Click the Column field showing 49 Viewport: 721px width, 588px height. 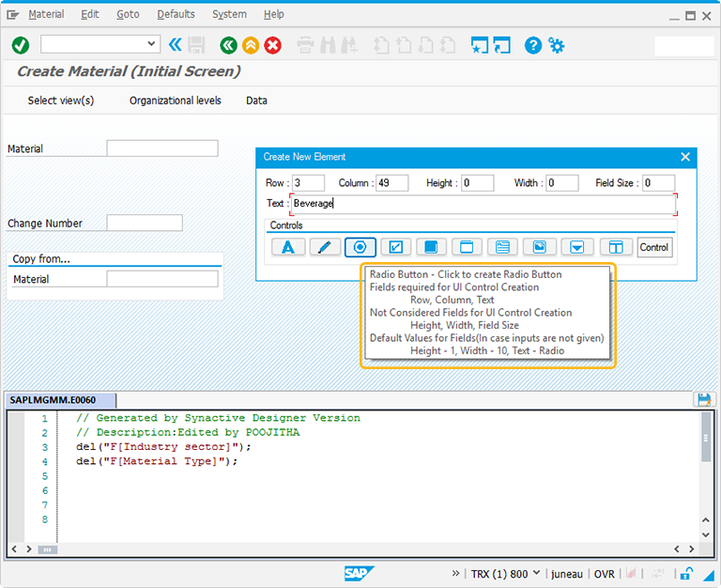click(x=392, y=182)
